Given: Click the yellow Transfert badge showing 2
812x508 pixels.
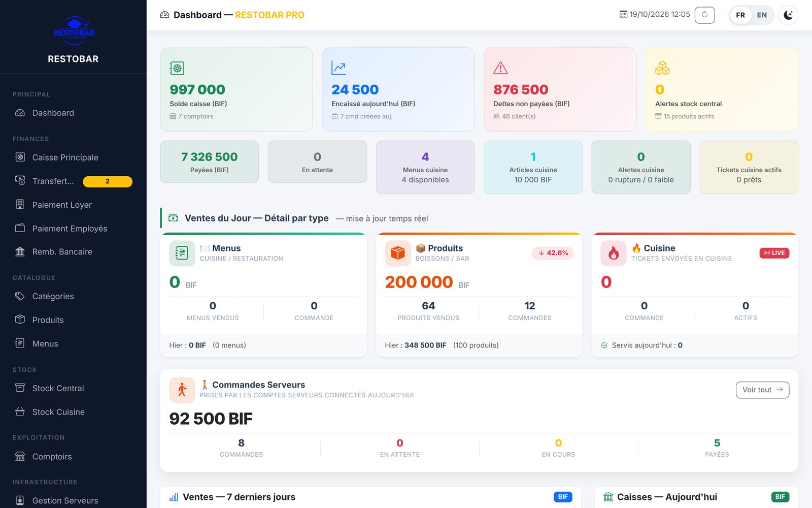Looking at the screenshot, I should (x=108, y=181).
